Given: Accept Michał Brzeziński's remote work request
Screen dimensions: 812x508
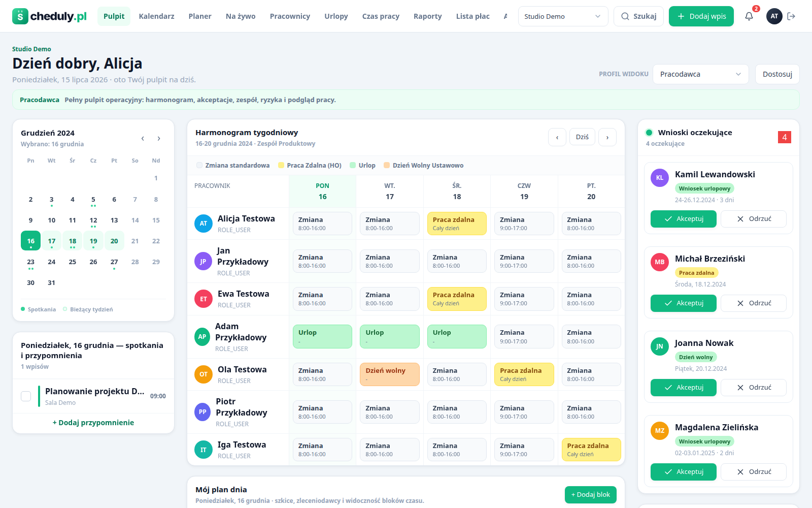Looking at the screenshot, I should pos(684,303).
